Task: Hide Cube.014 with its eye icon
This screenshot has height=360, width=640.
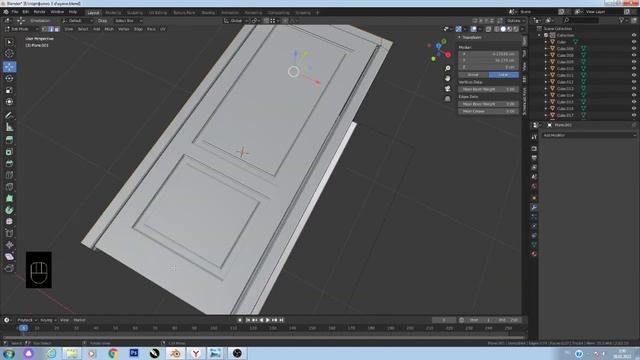Action: tap(634, 95)
